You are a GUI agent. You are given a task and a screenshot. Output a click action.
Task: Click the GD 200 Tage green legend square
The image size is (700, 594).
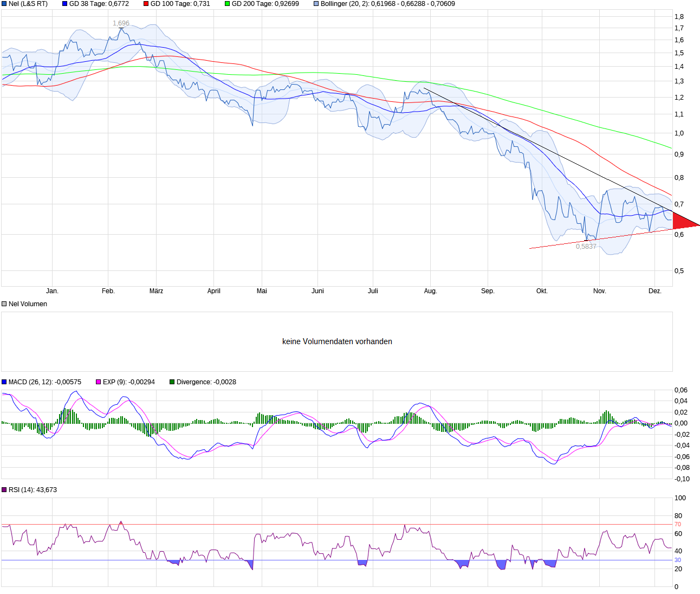[x=228, y=4]
